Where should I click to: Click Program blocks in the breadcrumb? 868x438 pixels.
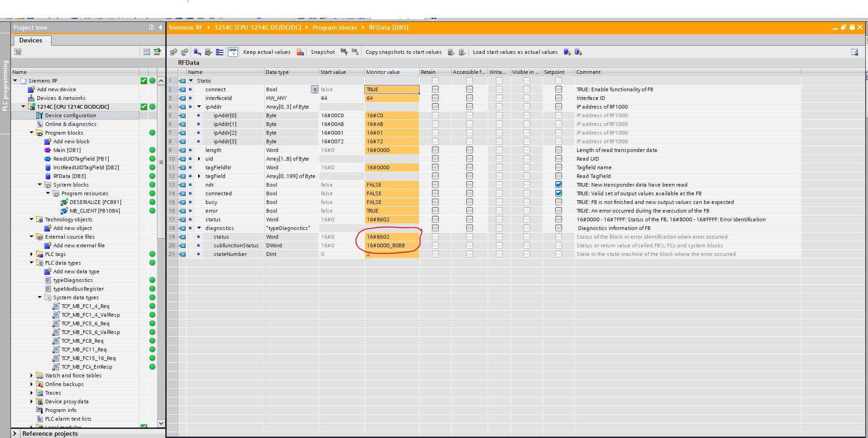click(335, 27)
